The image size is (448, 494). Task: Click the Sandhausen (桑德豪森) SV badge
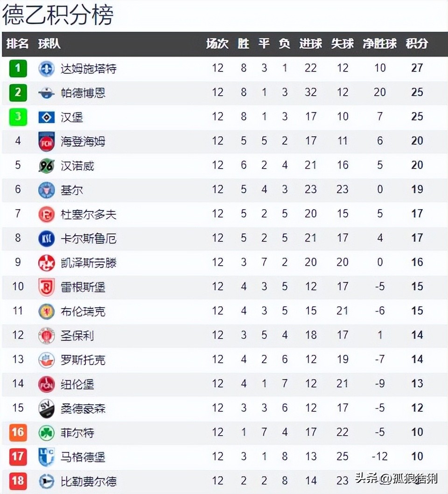46,409
